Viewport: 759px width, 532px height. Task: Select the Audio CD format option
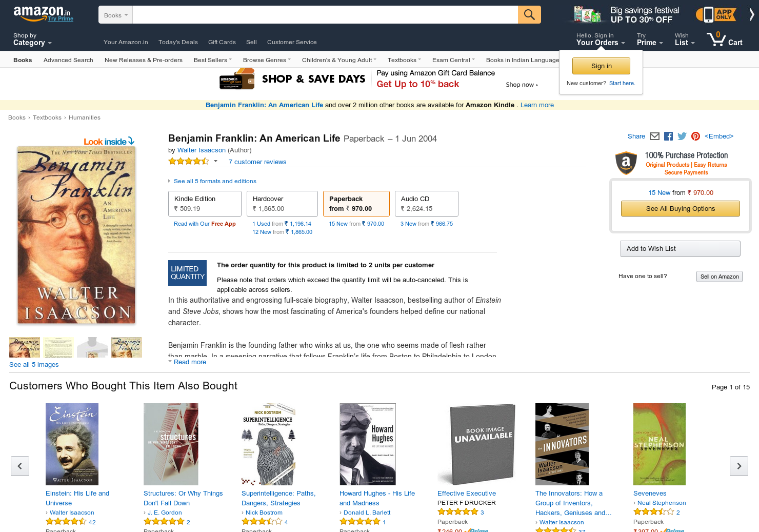[426, 204]
